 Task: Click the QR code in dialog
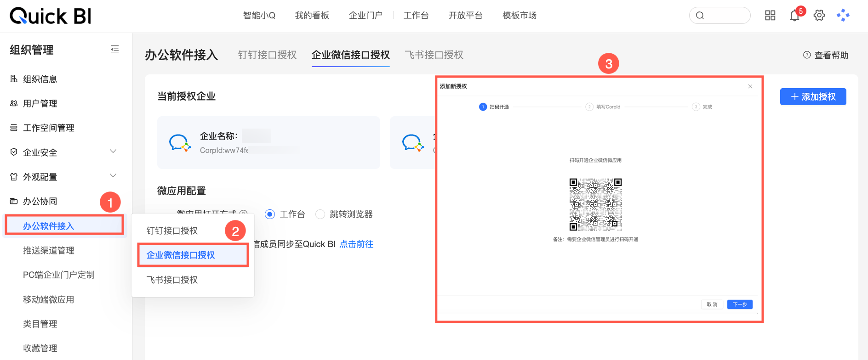click(x=595, y=204)
